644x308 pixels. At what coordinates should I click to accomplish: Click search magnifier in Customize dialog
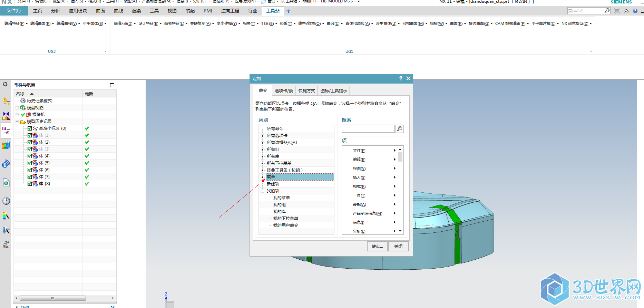pyautogui.click(x=400, y=129)
